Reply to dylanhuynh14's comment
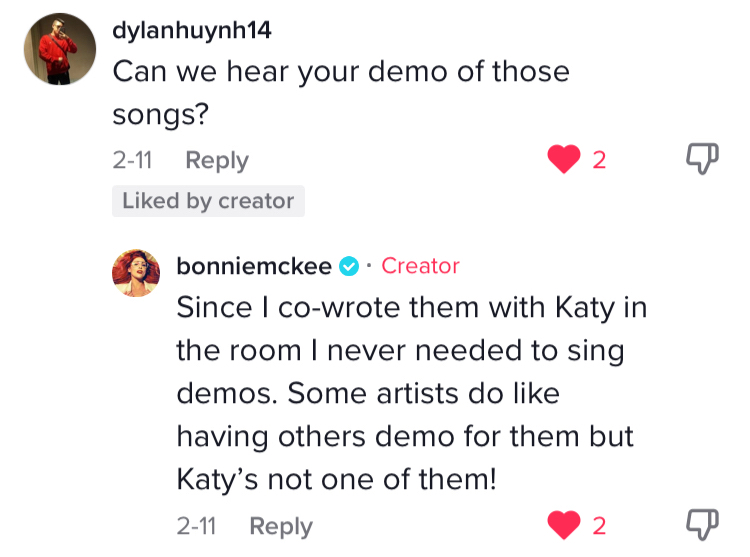750x557 pixels. click(217, 160)
